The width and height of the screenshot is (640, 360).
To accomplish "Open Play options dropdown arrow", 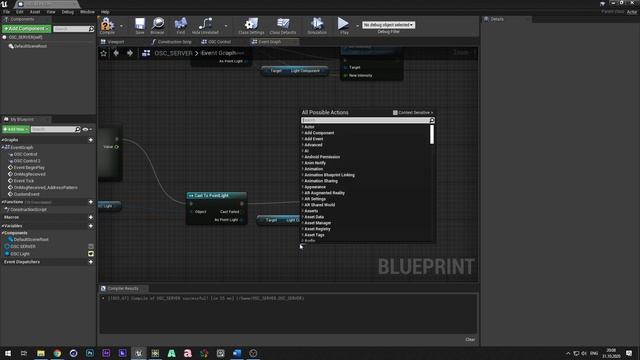I will 358,26.
